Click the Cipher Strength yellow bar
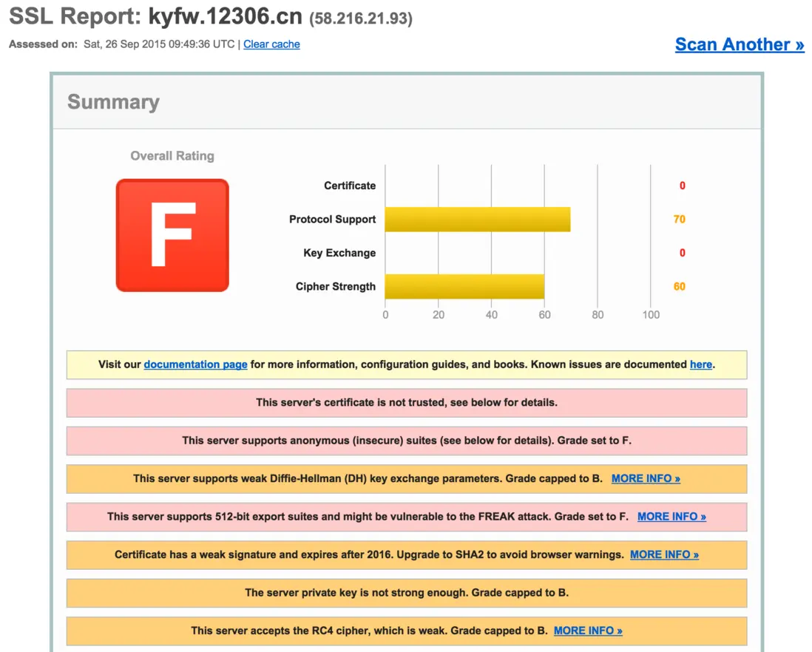 pos(464,287)
